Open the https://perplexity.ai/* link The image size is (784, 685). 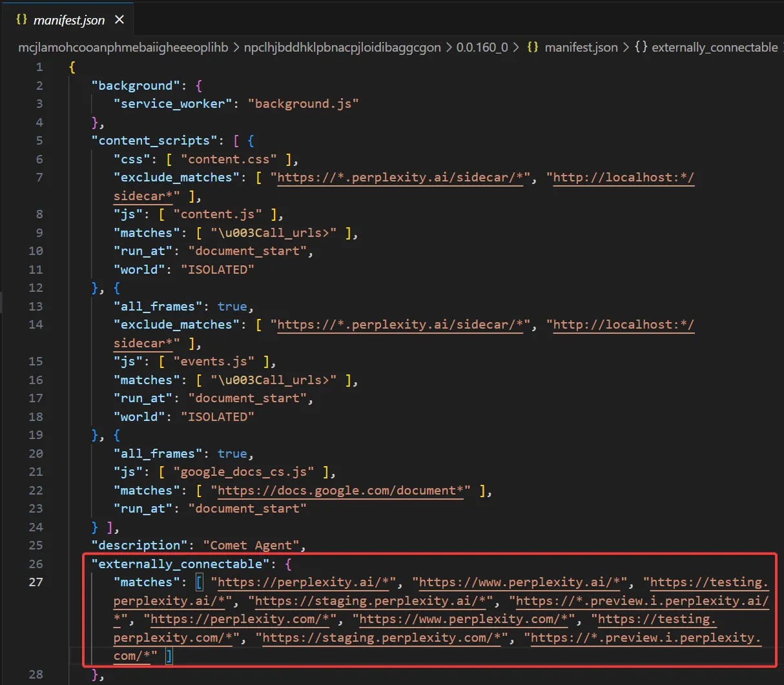[x=304, y=582]
